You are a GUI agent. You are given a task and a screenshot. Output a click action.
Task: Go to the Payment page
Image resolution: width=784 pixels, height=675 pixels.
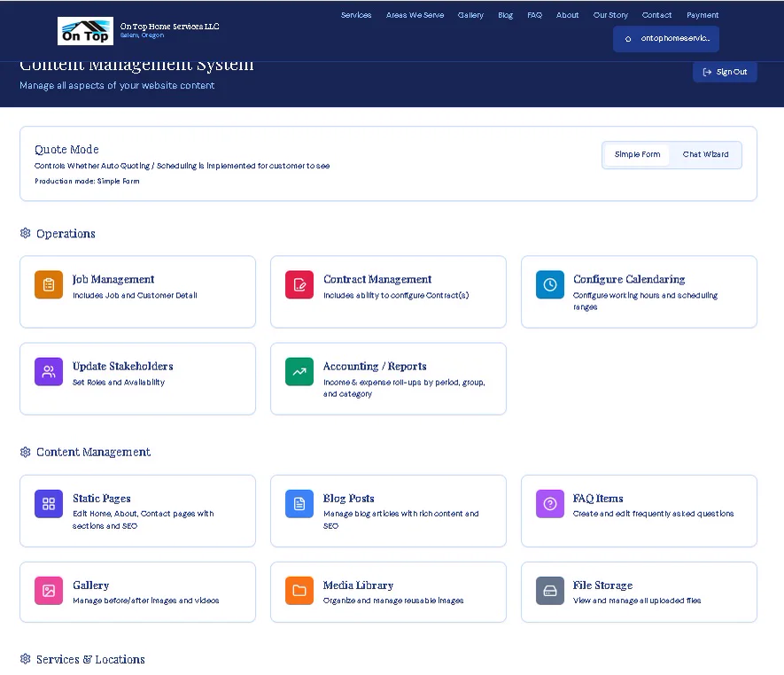tap(702, 15)
